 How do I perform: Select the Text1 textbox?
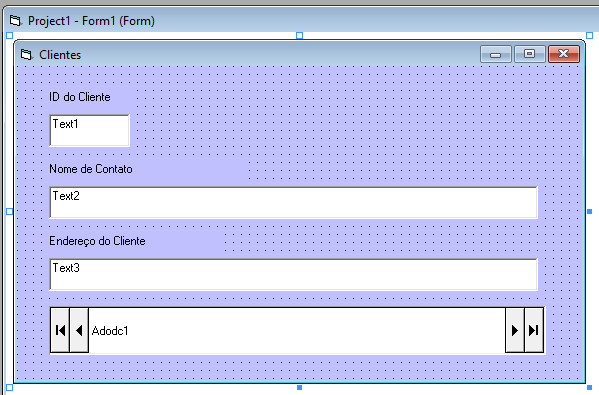point(89,130)
